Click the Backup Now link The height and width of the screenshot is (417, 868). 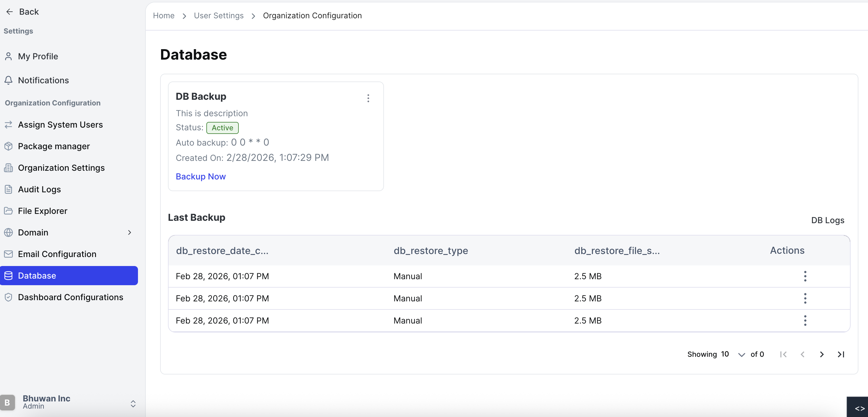click(200, 176)
